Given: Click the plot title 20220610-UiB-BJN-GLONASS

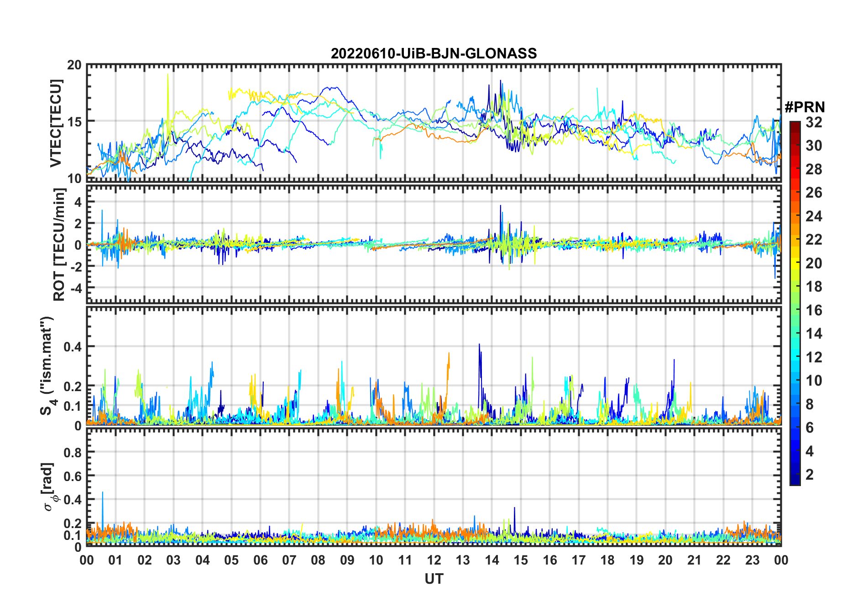Looking at the screenshot, I should tap(434, 53).
